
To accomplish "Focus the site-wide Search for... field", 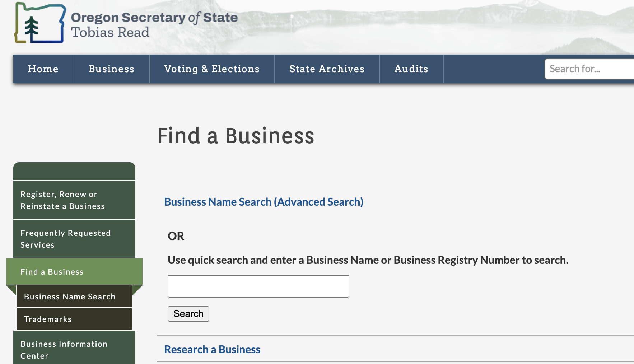I will point(589,69).
